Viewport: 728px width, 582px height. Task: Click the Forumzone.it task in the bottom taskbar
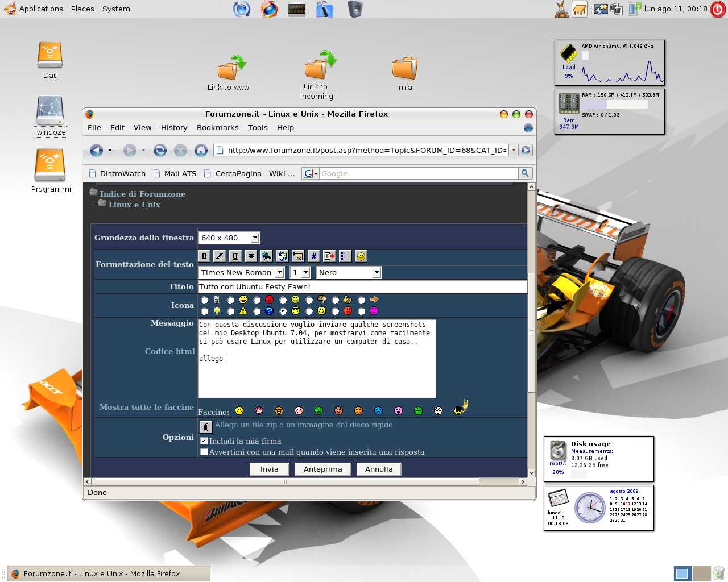click(x=109, y=573)
